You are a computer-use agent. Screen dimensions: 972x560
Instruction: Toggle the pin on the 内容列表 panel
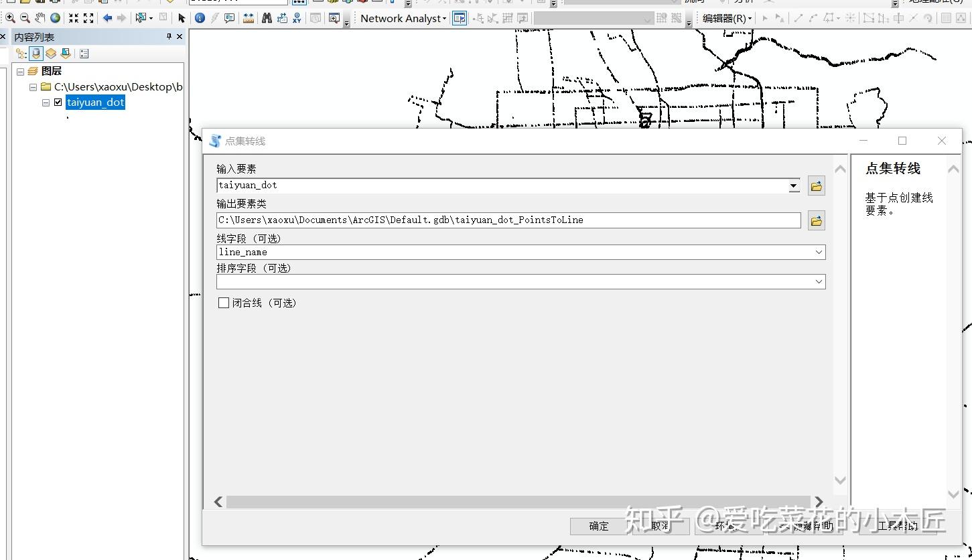coord(169,37)
